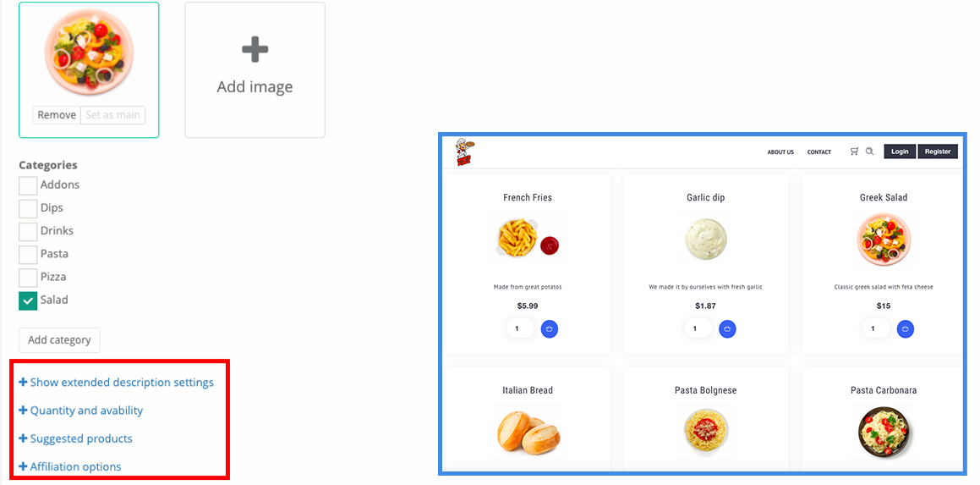980x485 pixels.
Task: Add Garlic dip using blue basket icon
Action: [x=727, y=328]
